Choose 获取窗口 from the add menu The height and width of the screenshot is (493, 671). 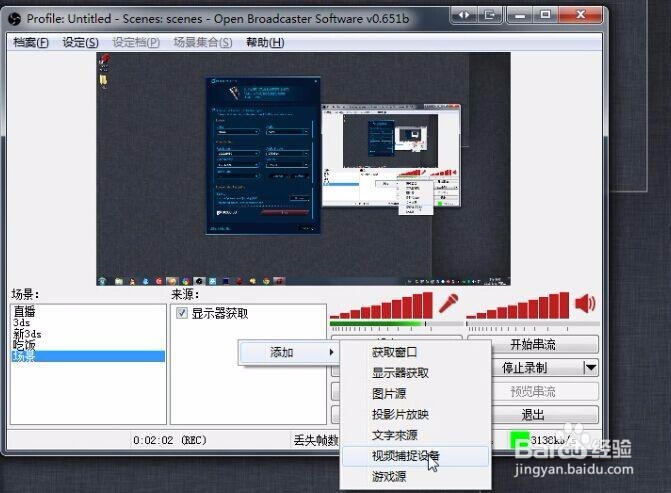415,352
